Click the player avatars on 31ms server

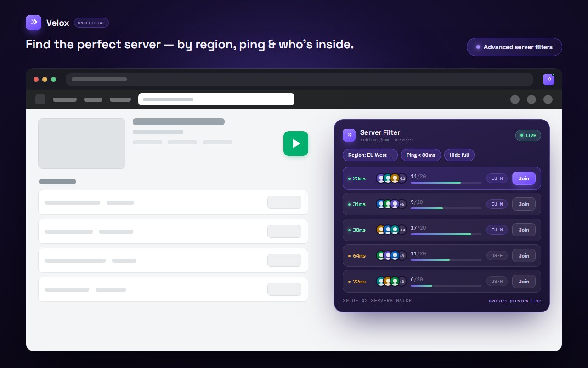(x=391, y=204)
